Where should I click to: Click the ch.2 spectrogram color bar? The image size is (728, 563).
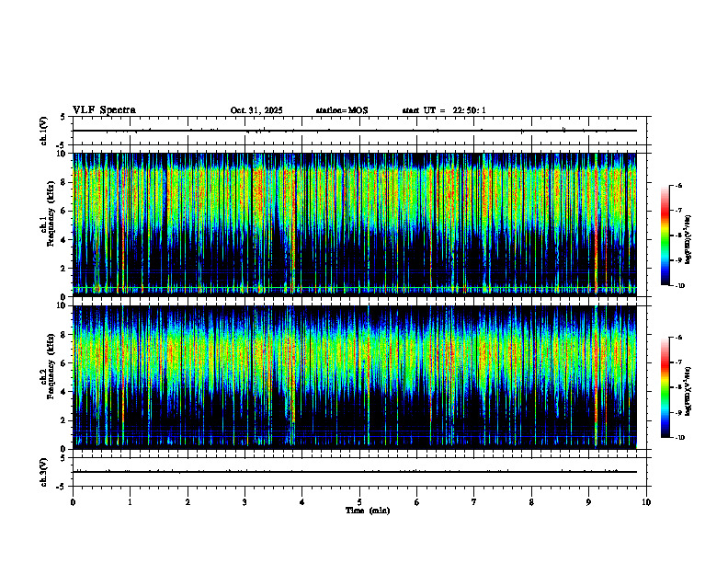tap(665, 387)
